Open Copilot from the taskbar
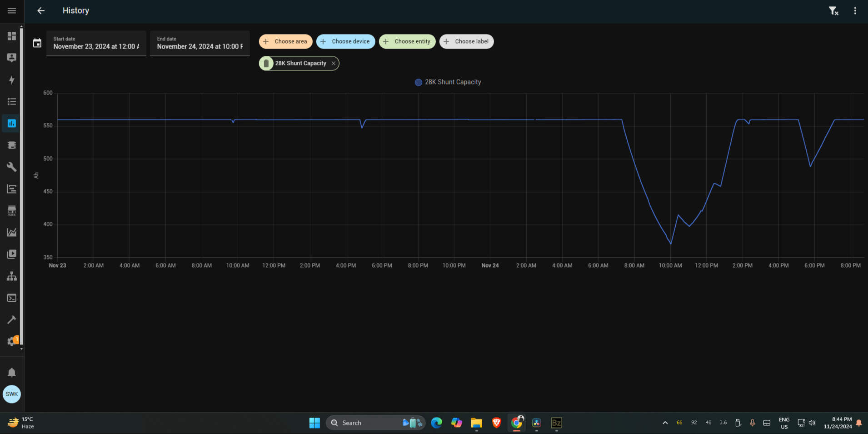The width and height of the screenshot is (868, 434). click(457, 423)
